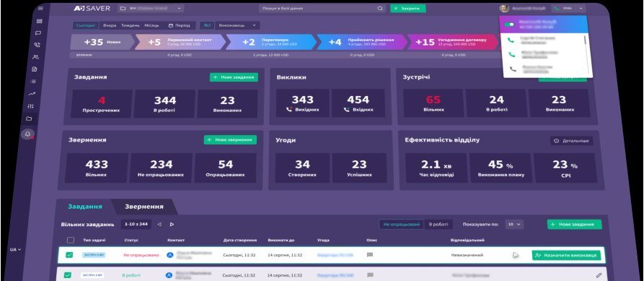Image resolution: width=644 pixels, height=281 pixels.
Task: Open the hamburger menu in the sidebar
Action: pos(40,8)
